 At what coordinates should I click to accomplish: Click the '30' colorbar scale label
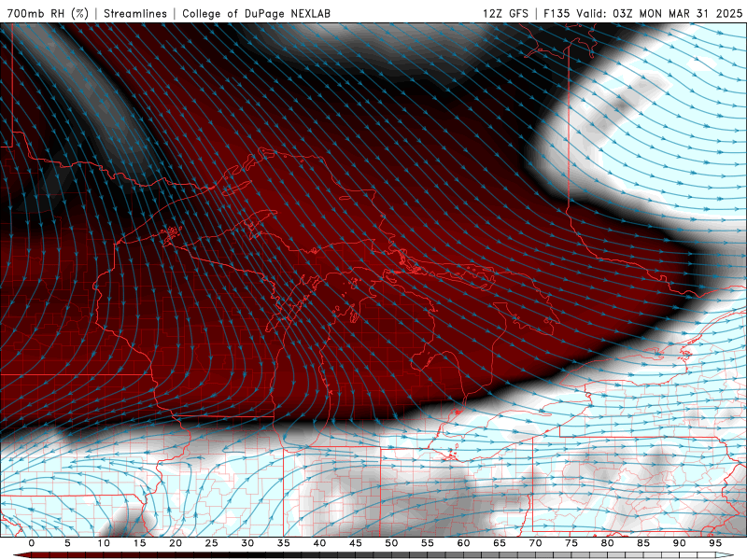[247, 543]
